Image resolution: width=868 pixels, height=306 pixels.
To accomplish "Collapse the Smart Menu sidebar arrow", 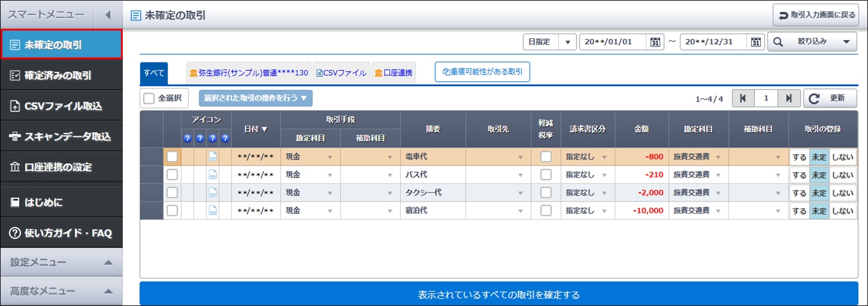I will coord(107,15).
